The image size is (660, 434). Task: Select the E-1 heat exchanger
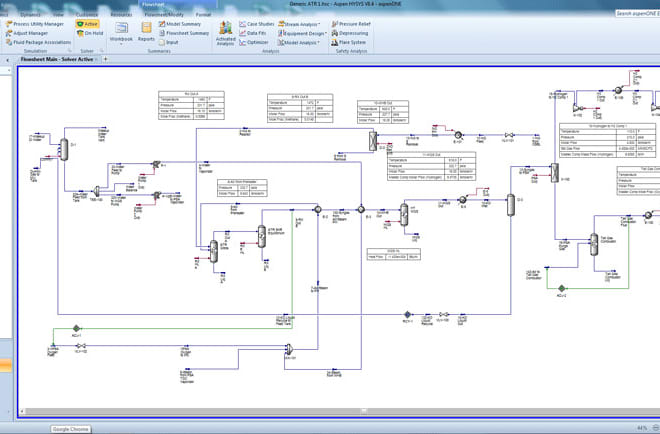tap(361, 209)
